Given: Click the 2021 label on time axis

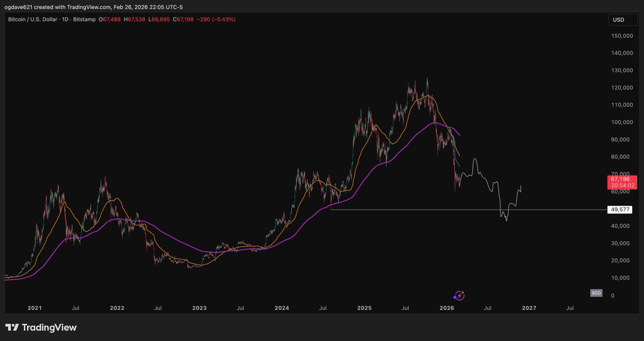Looking at the screenshot, I should (x=34, y=308).
